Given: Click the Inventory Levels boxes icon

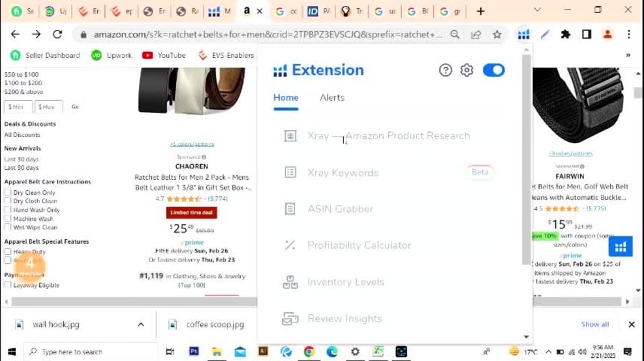Looking at the screenshot, I should point(290,282).
